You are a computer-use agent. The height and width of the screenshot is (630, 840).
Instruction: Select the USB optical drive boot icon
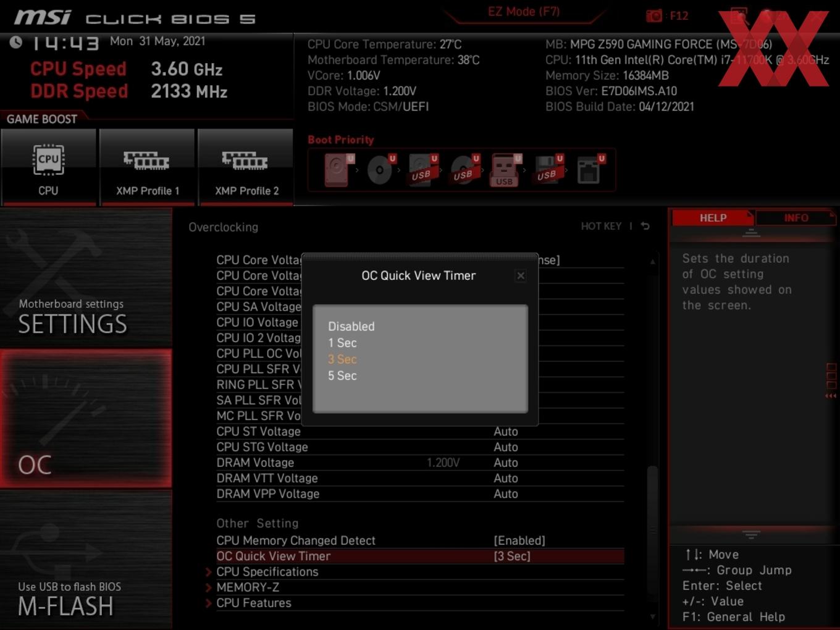464,170
